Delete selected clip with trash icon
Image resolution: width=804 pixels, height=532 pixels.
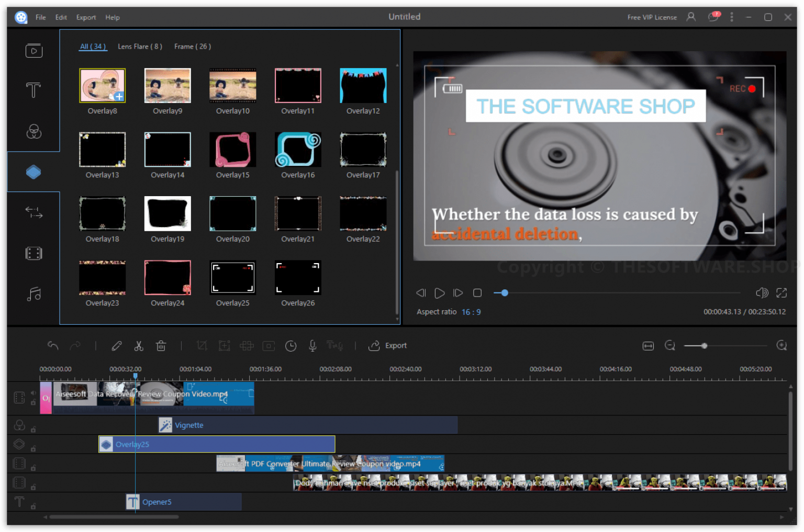[x=161, y=346]
